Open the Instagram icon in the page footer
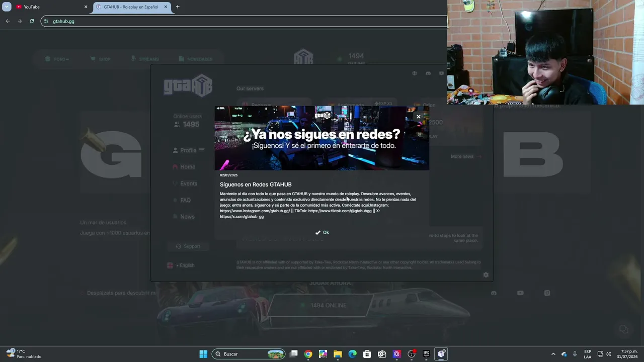This screenshot has width=644, height=362. pos(547,293)
